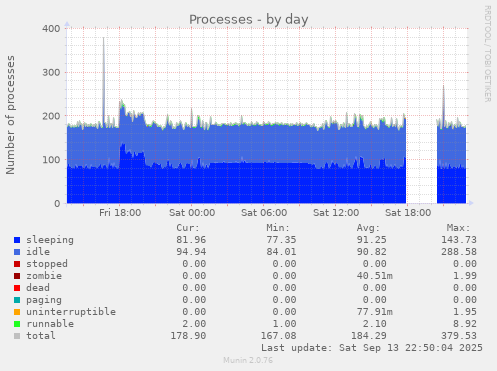Click total minimum value 167.08

(x=278, y=336)
